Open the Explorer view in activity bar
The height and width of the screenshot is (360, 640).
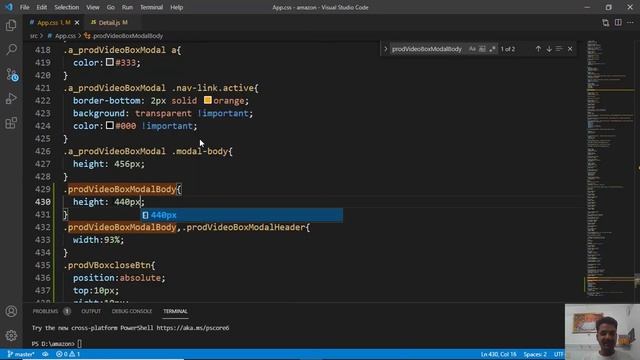[x=11, y=25]
